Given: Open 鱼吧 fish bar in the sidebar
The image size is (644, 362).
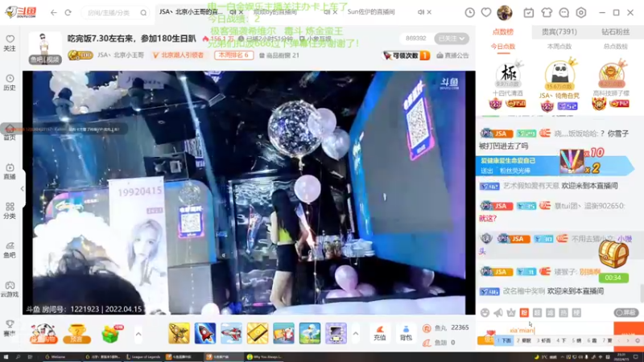Looking at the screenshot, I should click(x=10, y=250).
